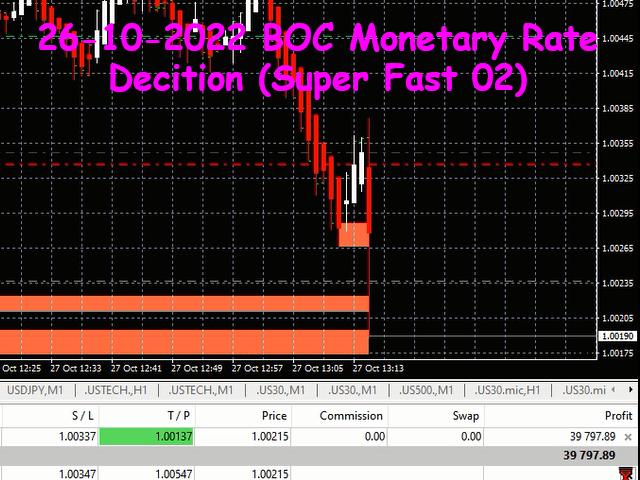Click the 27 Oct 13:05 time label
640x480 pixels.
[x=318, y=369]
